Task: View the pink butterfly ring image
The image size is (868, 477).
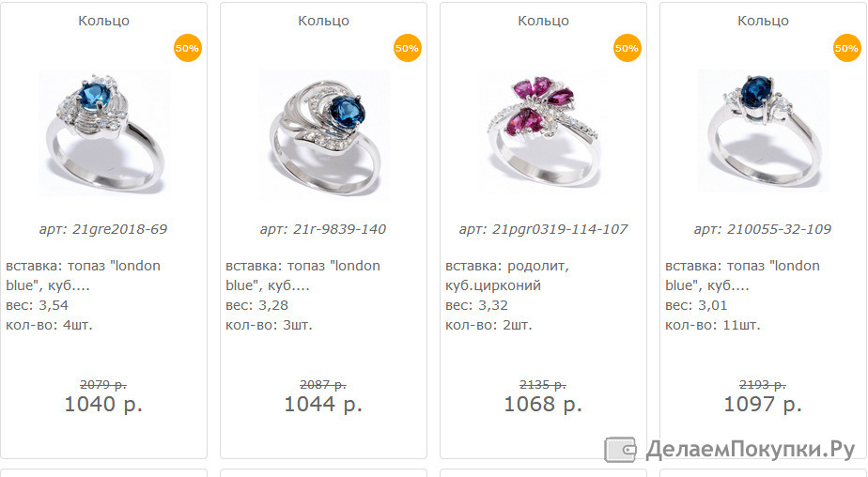Action: [x=543, y=132]
